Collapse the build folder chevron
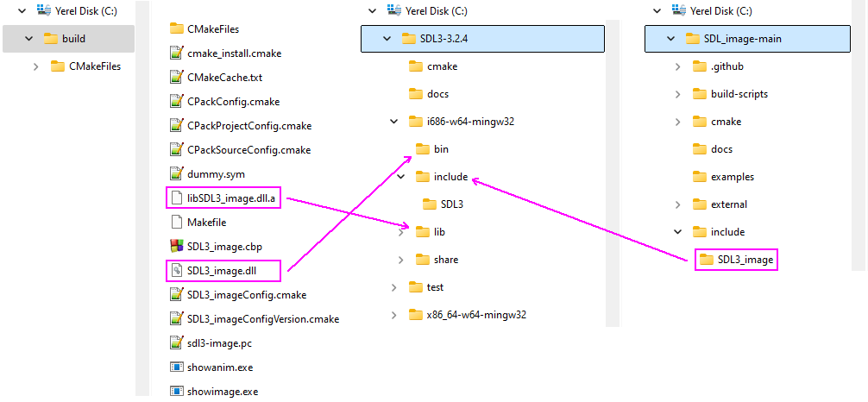This screenshot has height=402, width=868. [28, 39]
